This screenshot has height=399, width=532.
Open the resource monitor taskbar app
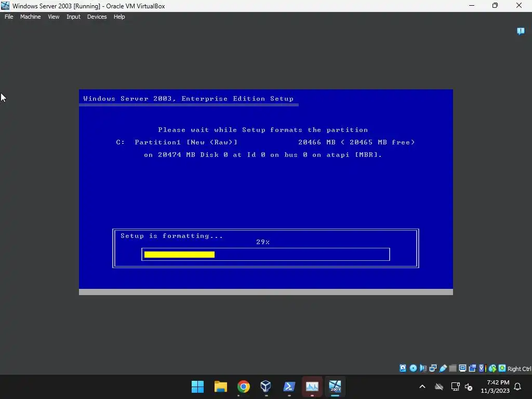point(312,387)
